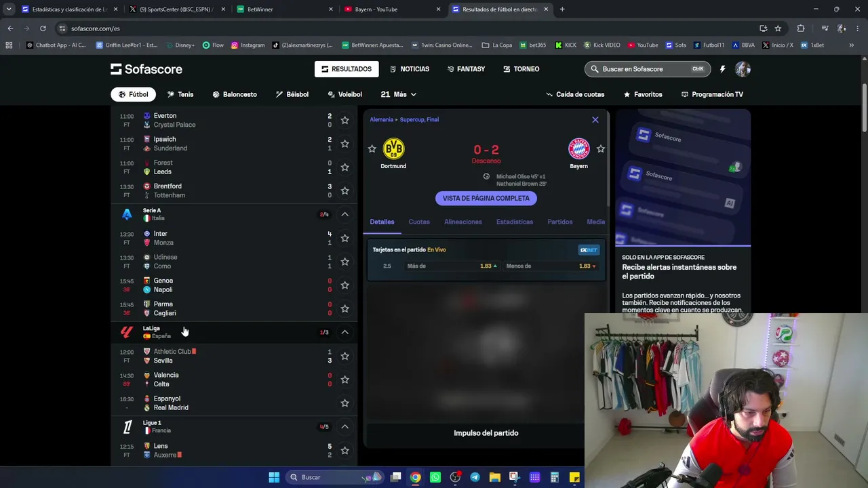This screenshot has height=488, width=868.
Task: Open Task View from the taskbar
Action: click(x=396, y=477)
